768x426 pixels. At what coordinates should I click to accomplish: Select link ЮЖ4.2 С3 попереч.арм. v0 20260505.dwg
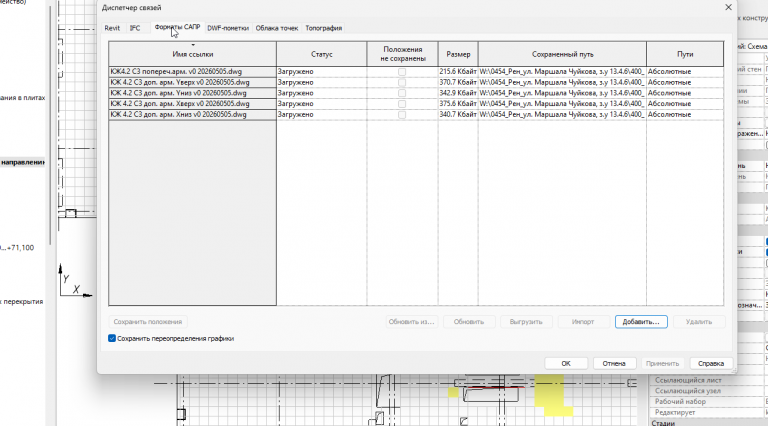pyautogui.click(x=192, y=71)
